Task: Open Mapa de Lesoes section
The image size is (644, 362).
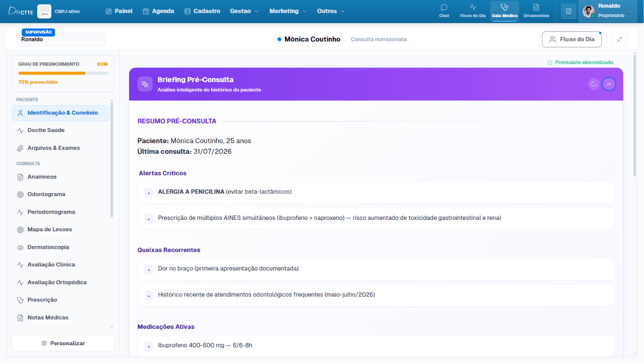Action: 61,230
